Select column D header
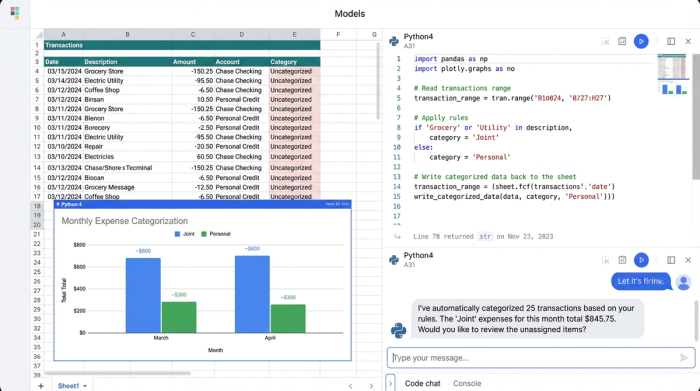This screenshot has height=391, width=700. 242,34
